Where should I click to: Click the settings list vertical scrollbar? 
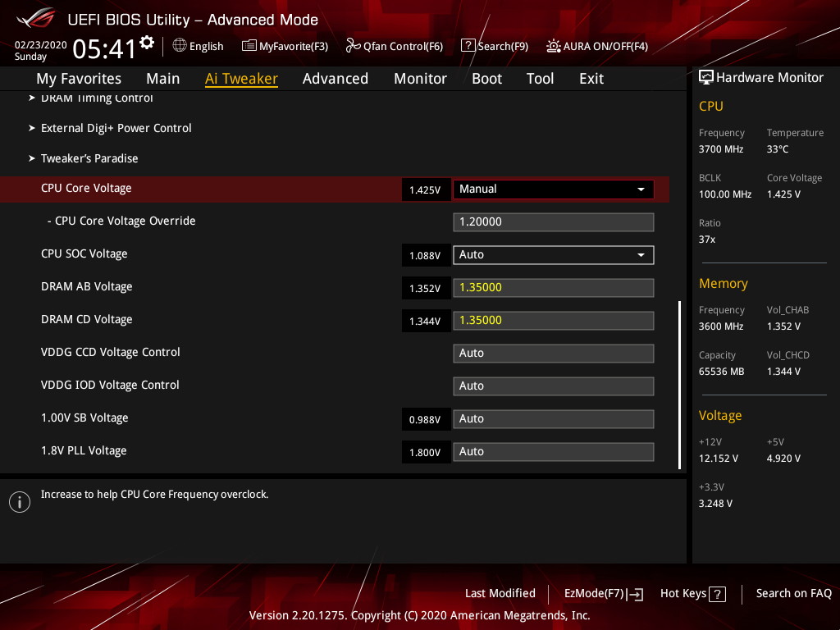680,386
